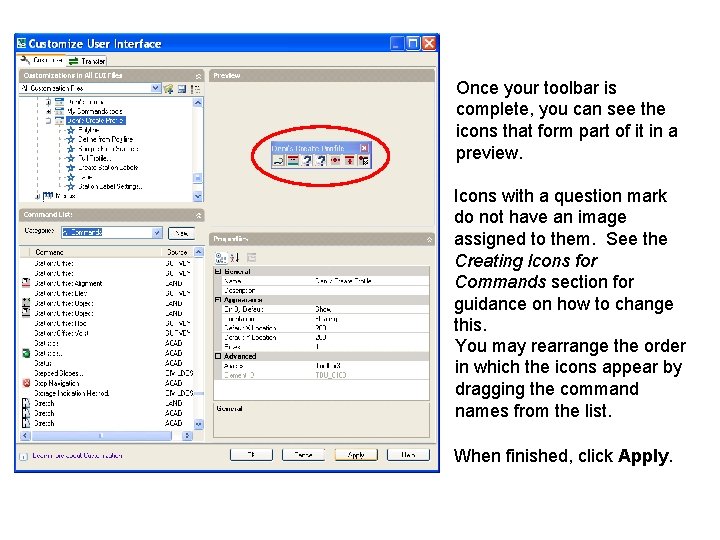This screenshot has width=720, height=540.
Task: Click the green icon in the command list
Action: 27,353
